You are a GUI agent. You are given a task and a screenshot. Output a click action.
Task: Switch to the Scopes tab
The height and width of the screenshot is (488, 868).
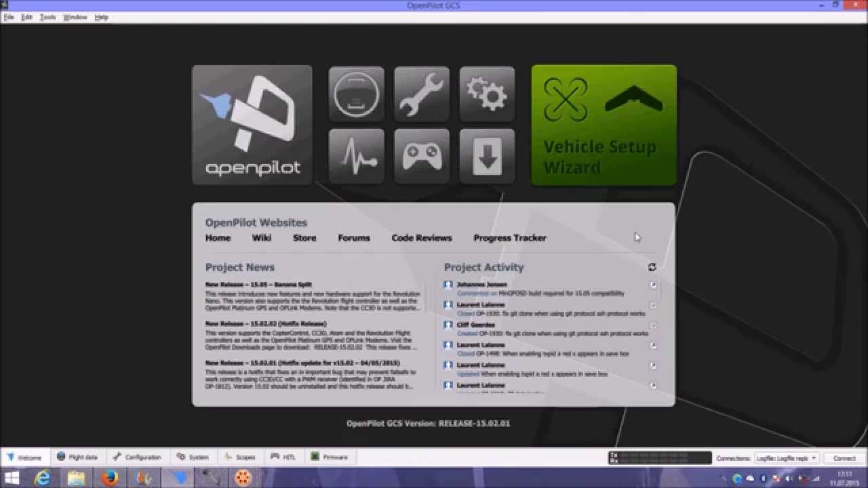tap(240, 457)
